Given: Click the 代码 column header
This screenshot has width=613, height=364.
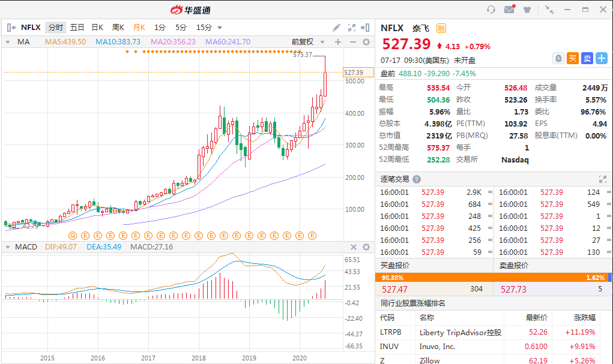Looking at the screenshot, I should click(387, 317).
